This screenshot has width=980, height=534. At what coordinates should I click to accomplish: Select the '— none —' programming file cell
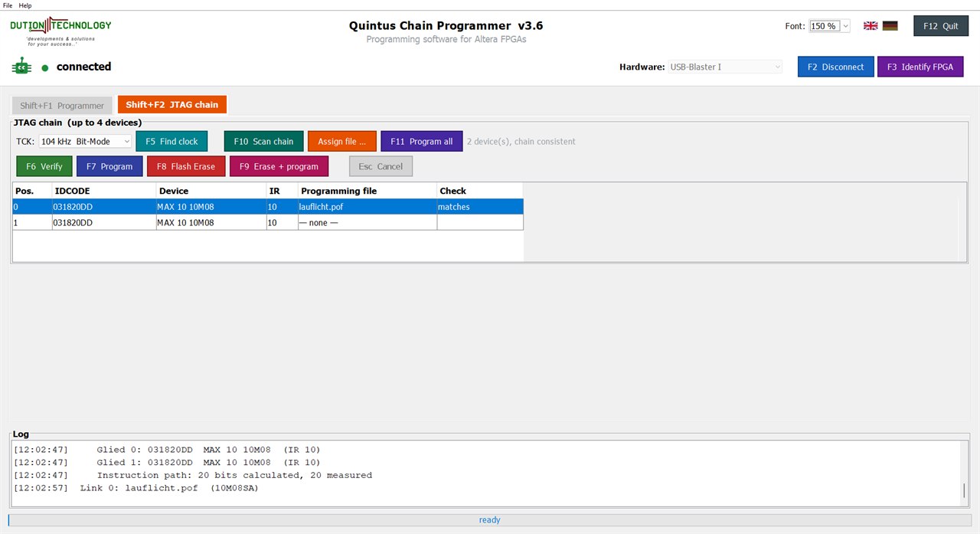tap(367, 222)
